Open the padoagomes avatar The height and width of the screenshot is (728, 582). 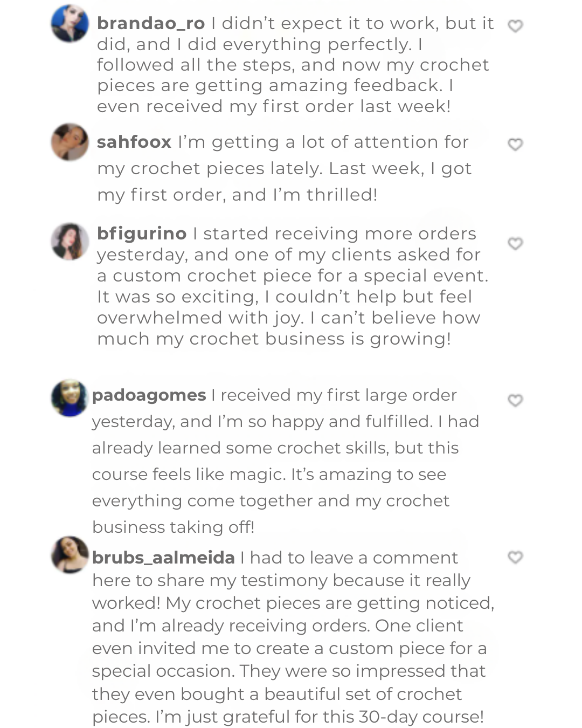[70, 398]
